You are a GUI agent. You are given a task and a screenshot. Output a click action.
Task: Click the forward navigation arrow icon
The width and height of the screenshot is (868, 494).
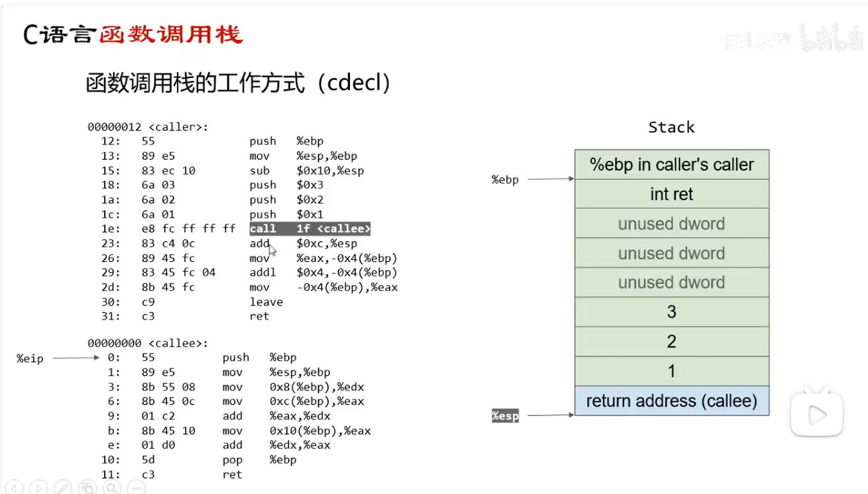(38, 487)
